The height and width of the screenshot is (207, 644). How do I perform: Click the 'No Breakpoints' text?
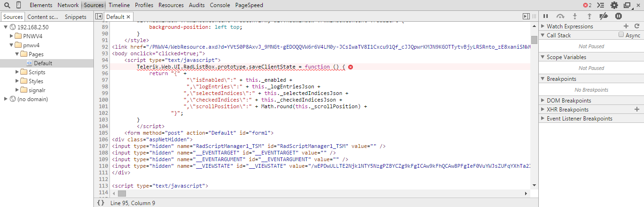tap(591, 90)
